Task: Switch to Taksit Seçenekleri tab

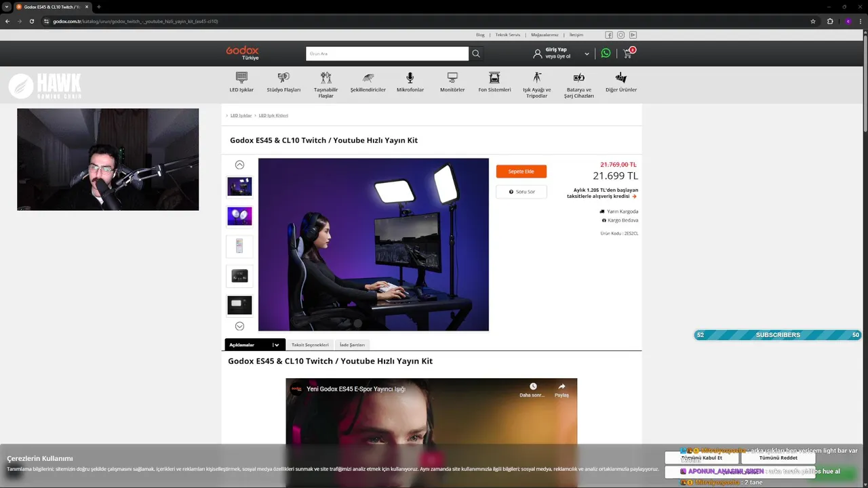Action: [310, 345]
